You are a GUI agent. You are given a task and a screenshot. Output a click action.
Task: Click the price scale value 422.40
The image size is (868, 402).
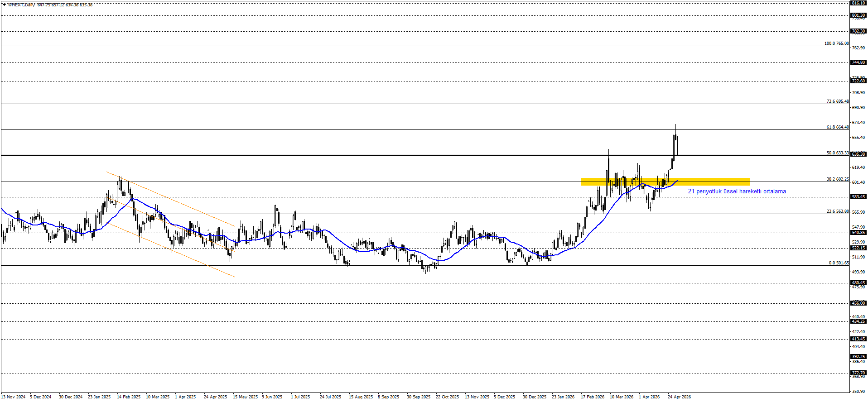(x=858, y=332)
